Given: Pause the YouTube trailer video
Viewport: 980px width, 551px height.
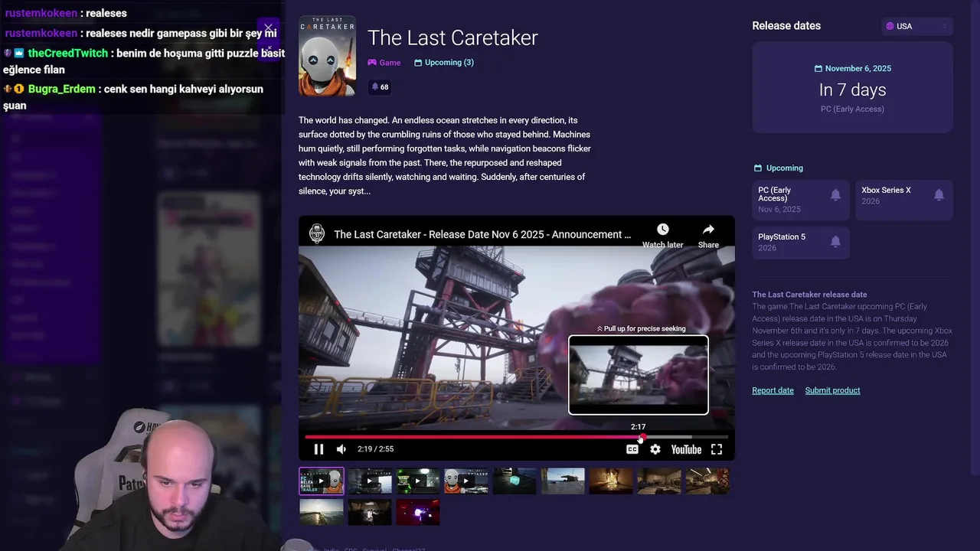Looking at the screenshot, I should tap(318, 449).
